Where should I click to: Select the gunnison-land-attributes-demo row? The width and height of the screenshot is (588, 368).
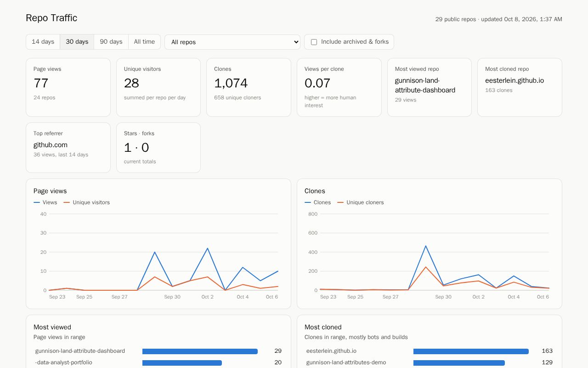click(430, 362)
